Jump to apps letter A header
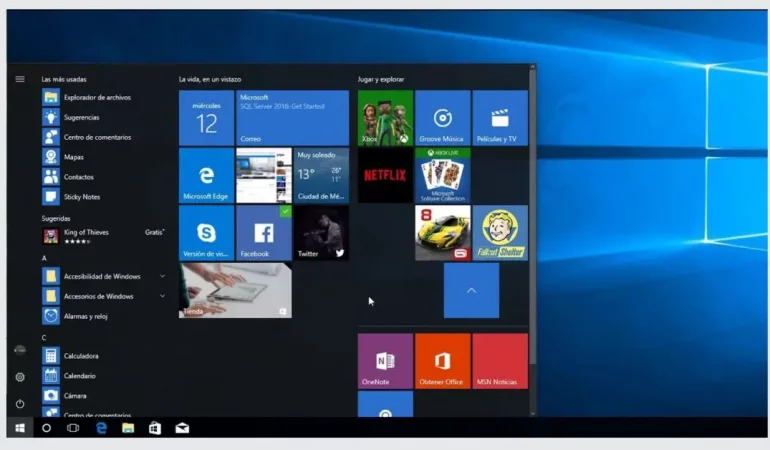Viewport: 770px width, 450px height. coord(44,258)
